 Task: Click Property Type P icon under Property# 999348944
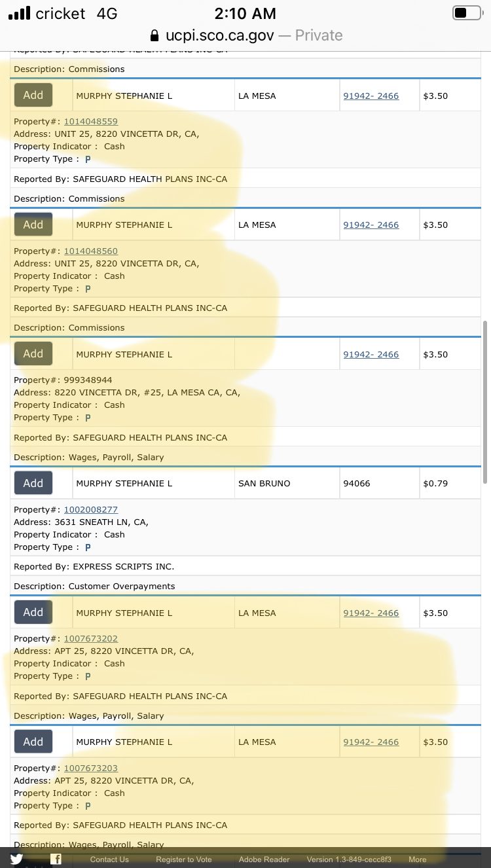(x=88, y=418)
